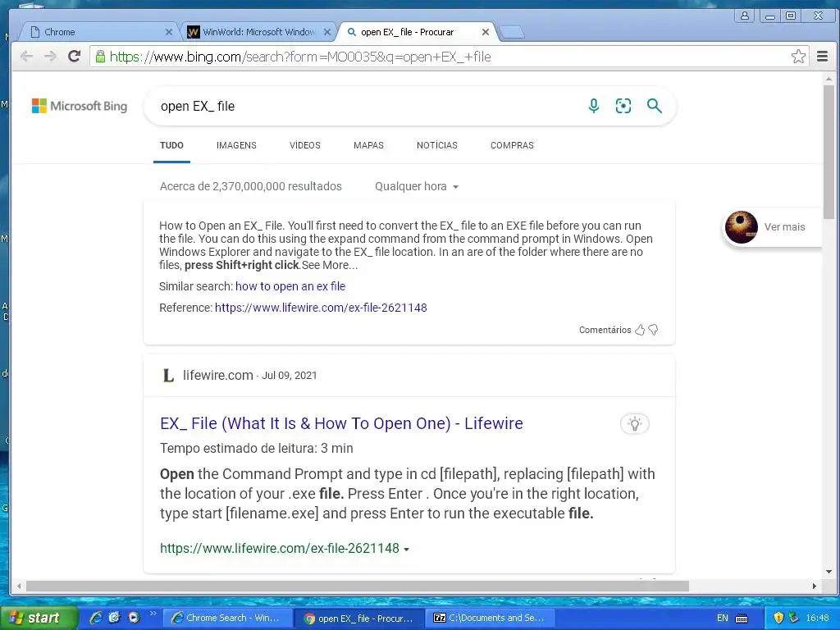
Task: Expand the Qualquer hora time filter
Action: pos(417,186)
